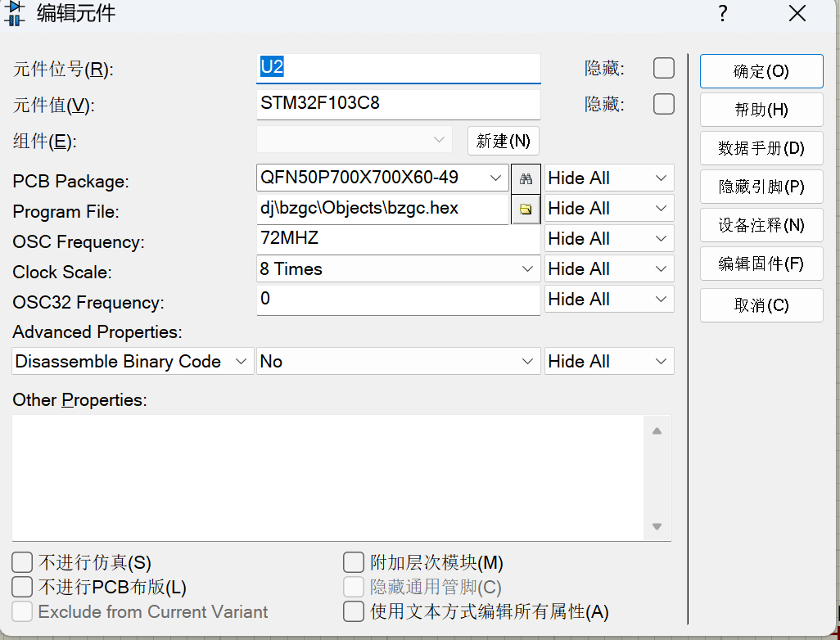Browse for program file folder icon
The height and width of the screenshot is (640, 840).
point(526,209)
